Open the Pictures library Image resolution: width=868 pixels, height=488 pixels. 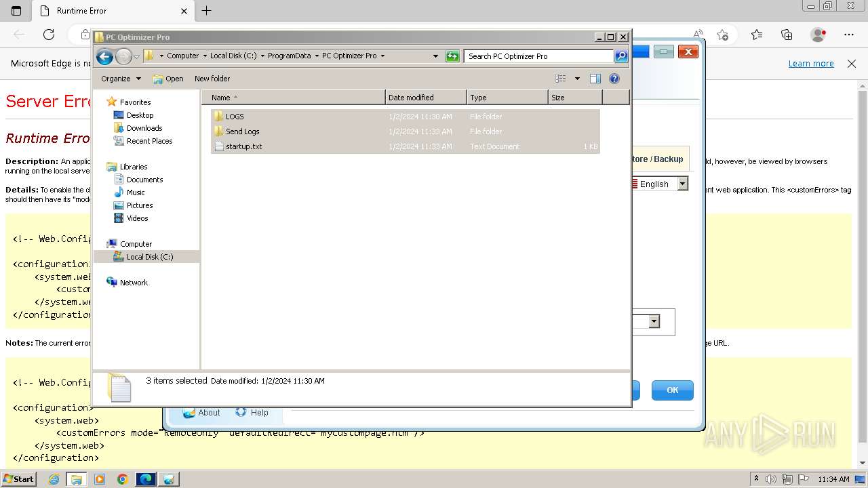[140, 205]
